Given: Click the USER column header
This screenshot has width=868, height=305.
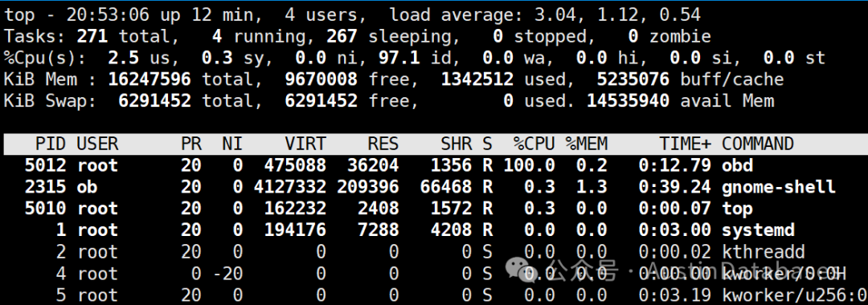Looking at the screenshot, I should click(x=97, y=144).
